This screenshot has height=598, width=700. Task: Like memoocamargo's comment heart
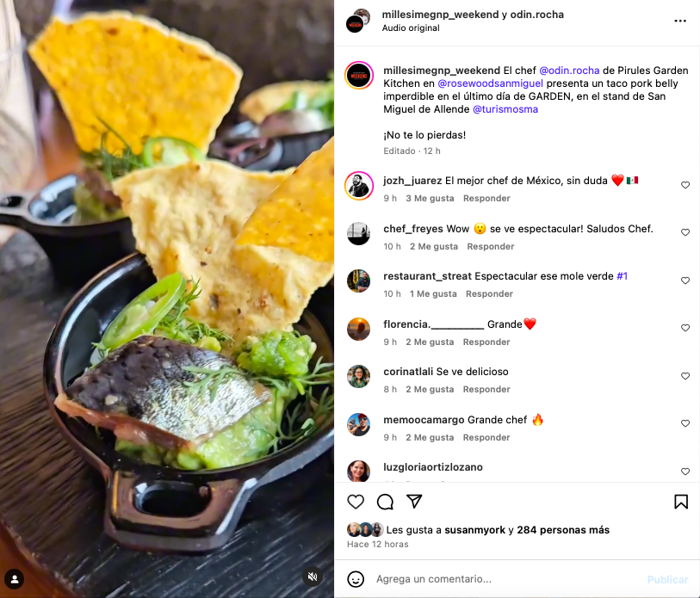(x=685, y=423)
